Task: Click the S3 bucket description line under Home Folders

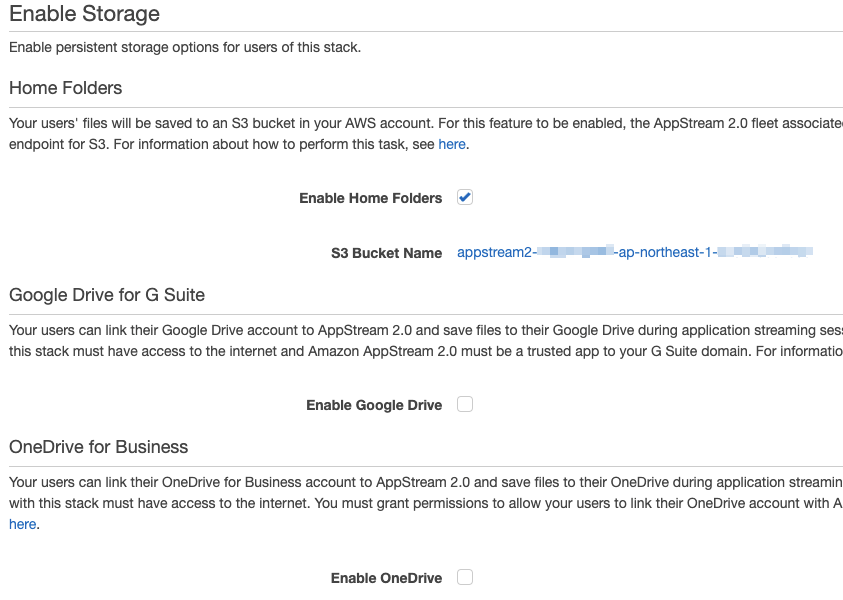Action: pyautogui.click(x=420, y=123)
